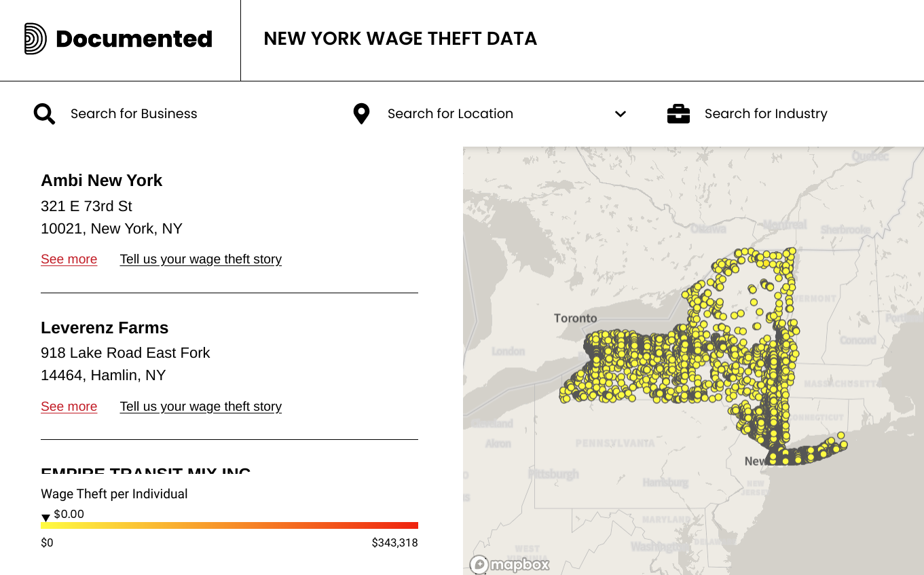
Task: Click the Documented logo icon
Action: (x=35, y=39)
